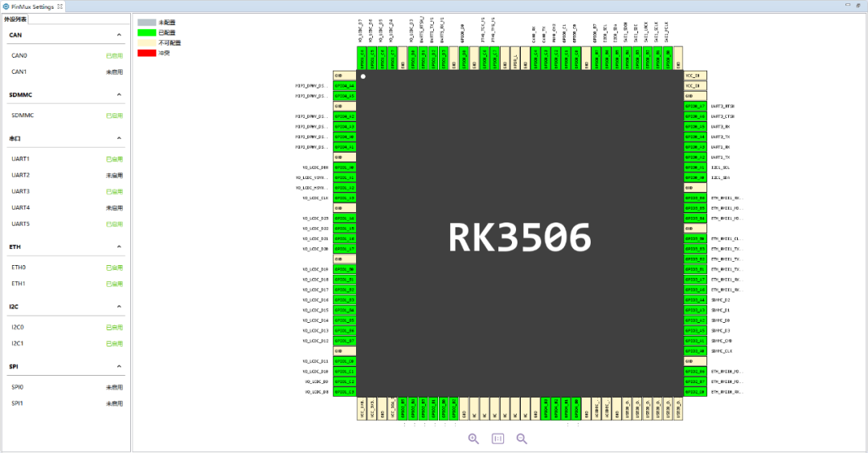Toggle I2C1 已启用 status
The width and height of the screenshot is (868, 453).
[x=115, y=344]
